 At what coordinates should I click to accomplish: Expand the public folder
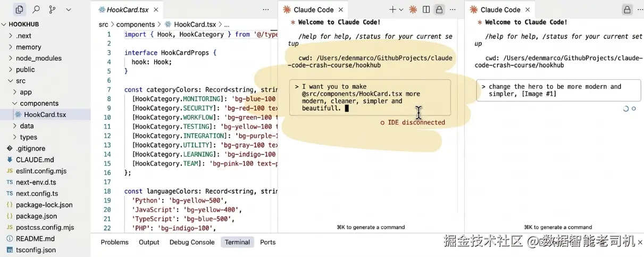click(x=25, y=69)
